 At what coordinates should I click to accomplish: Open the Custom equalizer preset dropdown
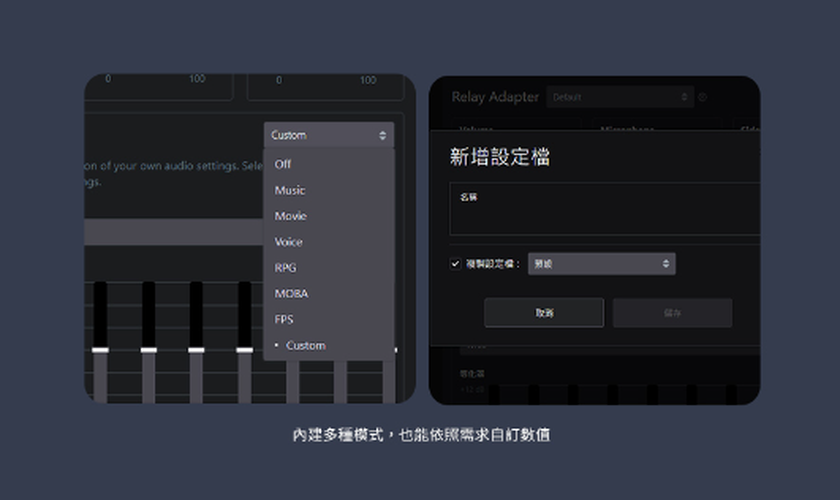(329, 135)
